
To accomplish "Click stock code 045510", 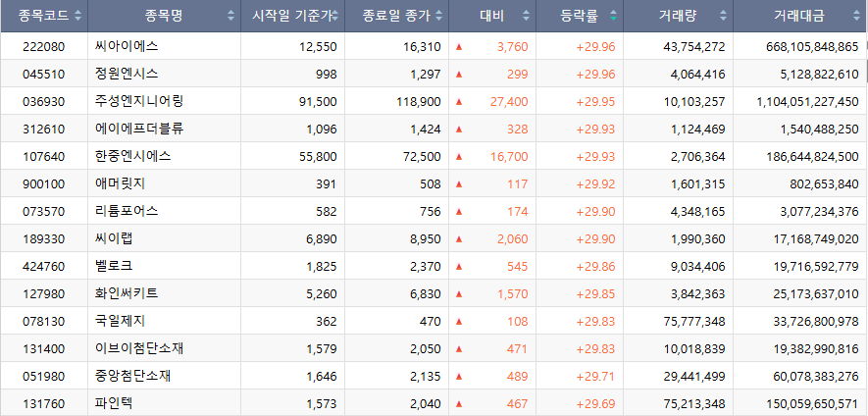I will [x=44, y=75].
